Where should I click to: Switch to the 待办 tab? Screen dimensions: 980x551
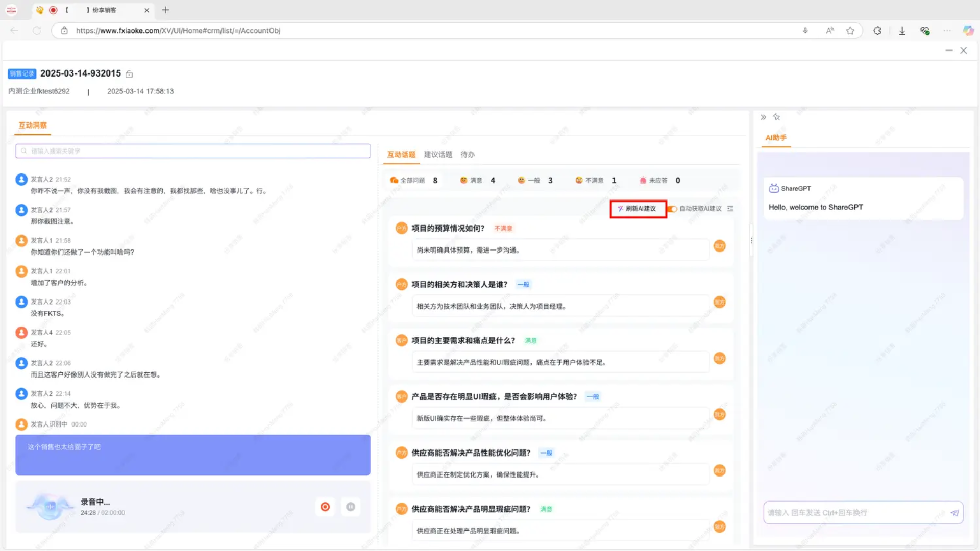tap(467, 155)
